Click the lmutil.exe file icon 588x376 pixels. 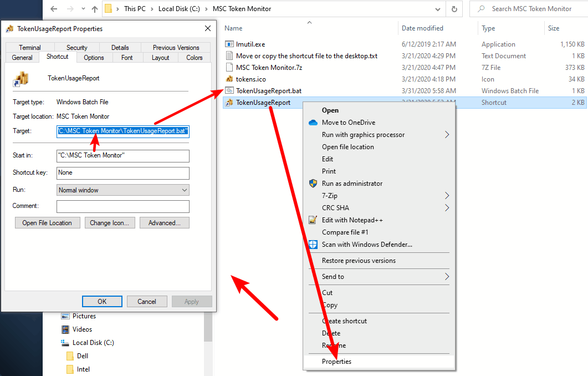(x=229, y=44)
